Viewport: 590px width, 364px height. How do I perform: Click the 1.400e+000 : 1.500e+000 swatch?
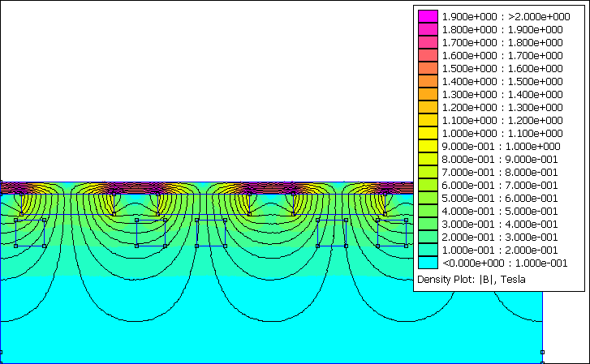pos(428,81)
